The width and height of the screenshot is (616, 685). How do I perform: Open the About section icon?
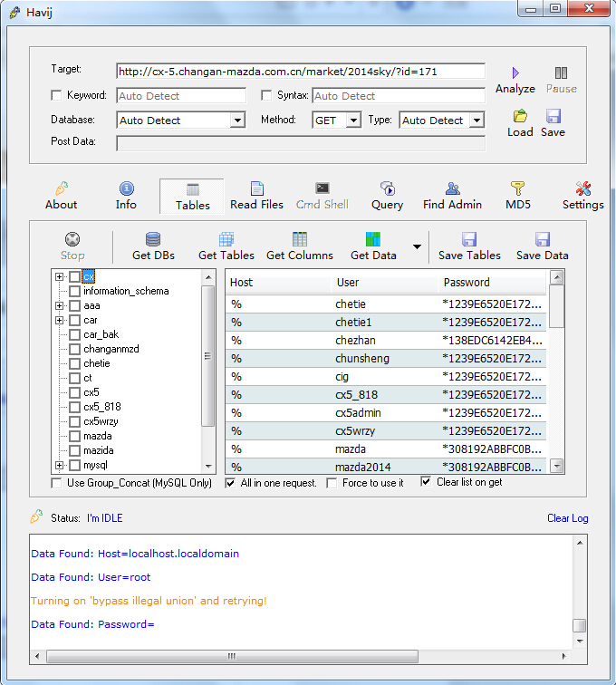(x=62, y=188)
